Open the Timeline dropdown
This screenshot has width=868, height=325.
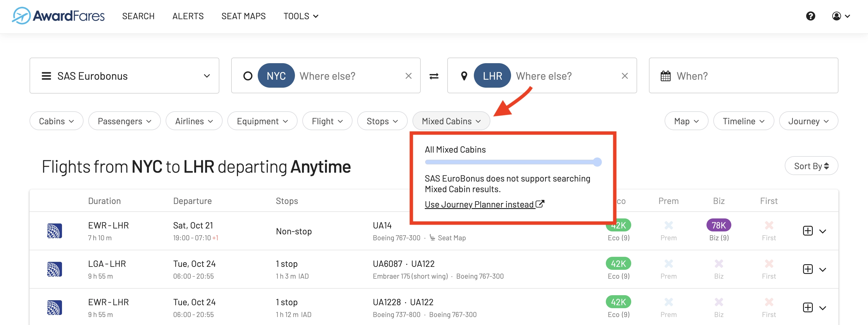click(x=744, y=121)
